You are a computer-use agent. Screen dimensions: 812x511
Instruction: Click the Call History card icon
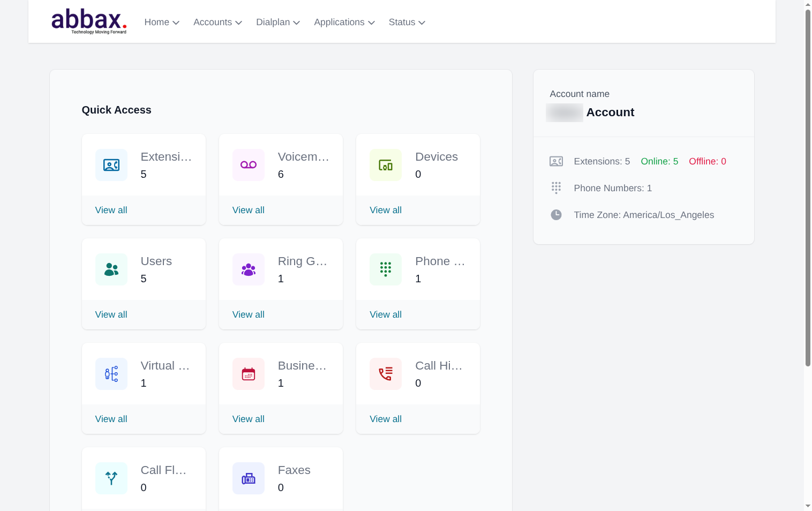point(386,374)
